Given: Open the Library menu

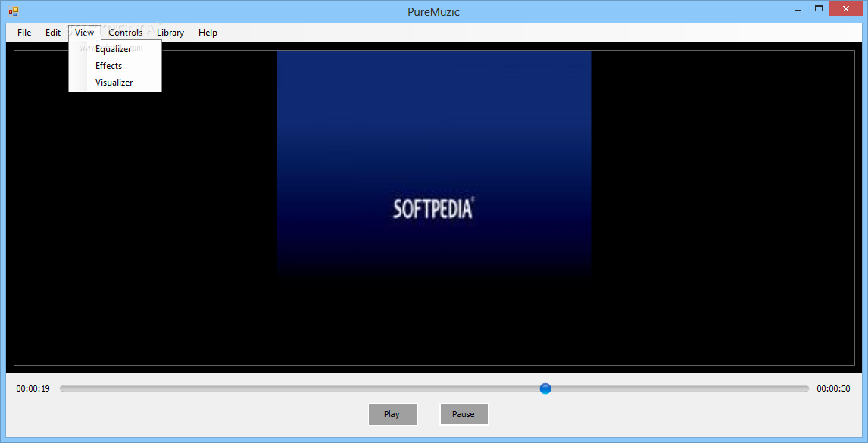Looking at the screenshot, I should [170, 32].
